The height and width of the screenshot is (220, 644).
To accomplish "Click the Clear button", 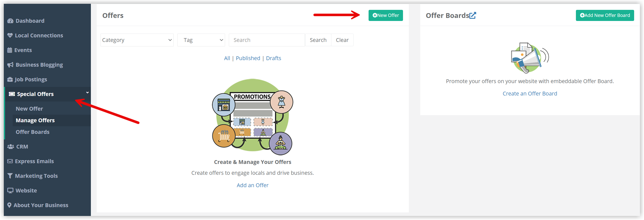I will tap(342, 40).
